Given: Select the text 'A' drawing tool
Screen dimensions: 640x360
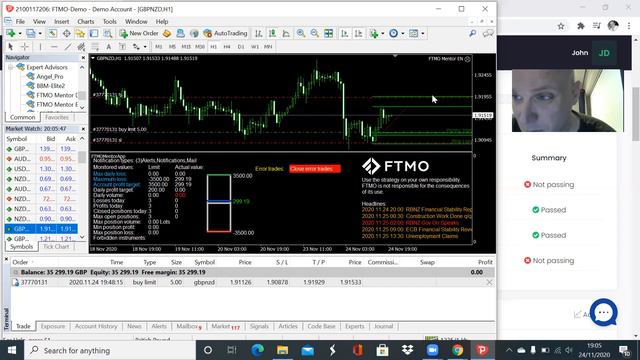Looking at the screenshot, I should coord(109,47).
